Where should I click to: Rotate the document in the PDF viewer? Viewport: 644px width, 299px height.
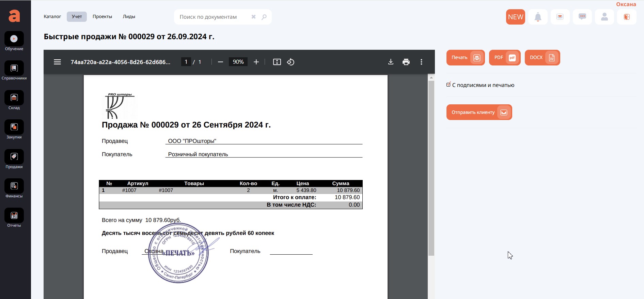(290, 62)
